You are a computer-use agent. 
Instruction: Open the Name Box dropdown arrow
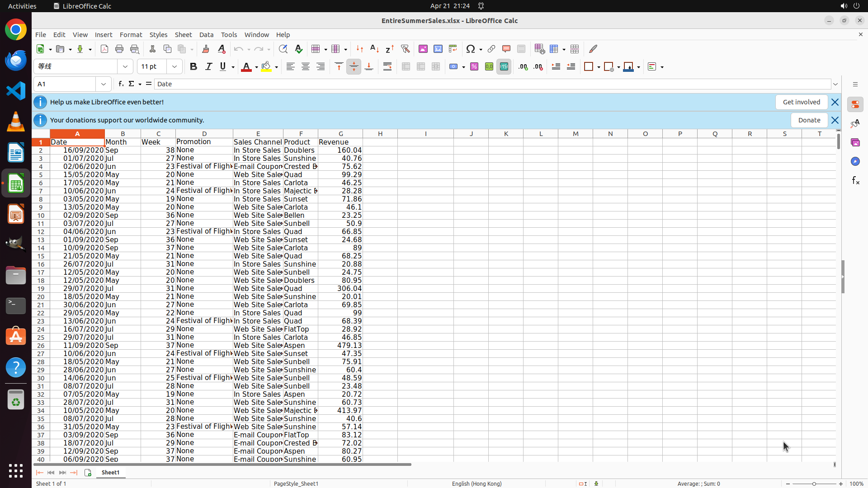104,84
